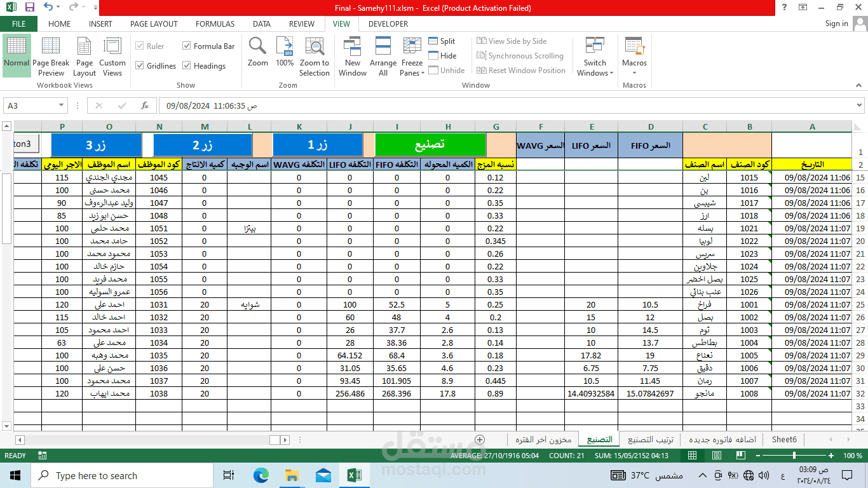Toggle the Formula Bar checkbox

(187, 46)
